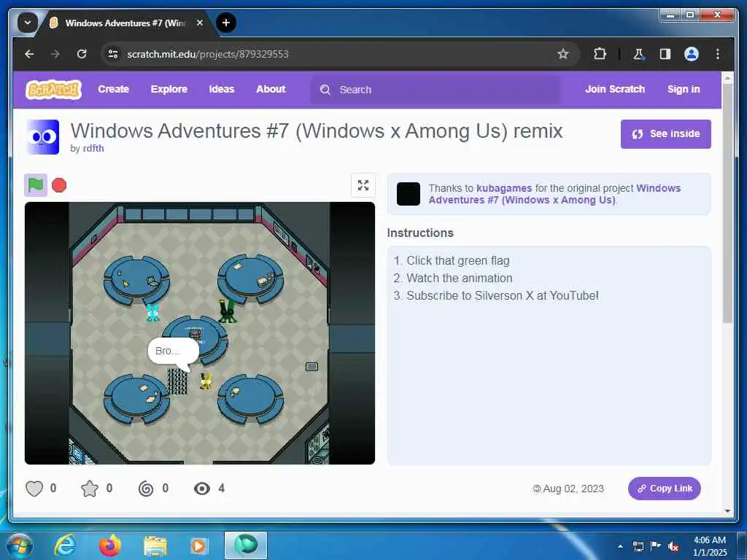Click the page scrollbar down arrow
This screenshot has width=747, height=560.
(x=727, y=510)
